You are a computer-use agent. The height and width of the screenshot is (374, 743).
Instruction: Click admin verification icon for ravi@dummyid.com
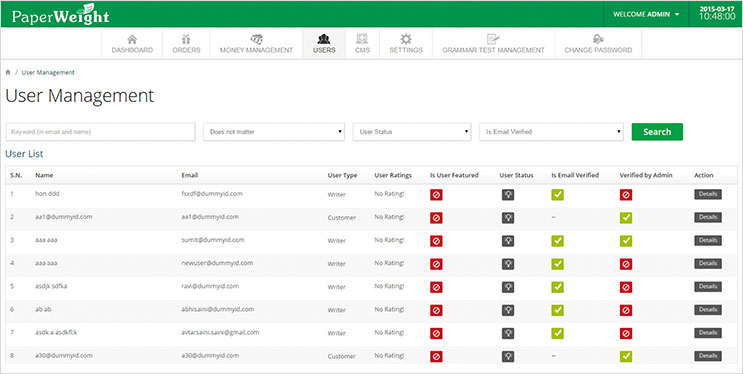point(626,287)
